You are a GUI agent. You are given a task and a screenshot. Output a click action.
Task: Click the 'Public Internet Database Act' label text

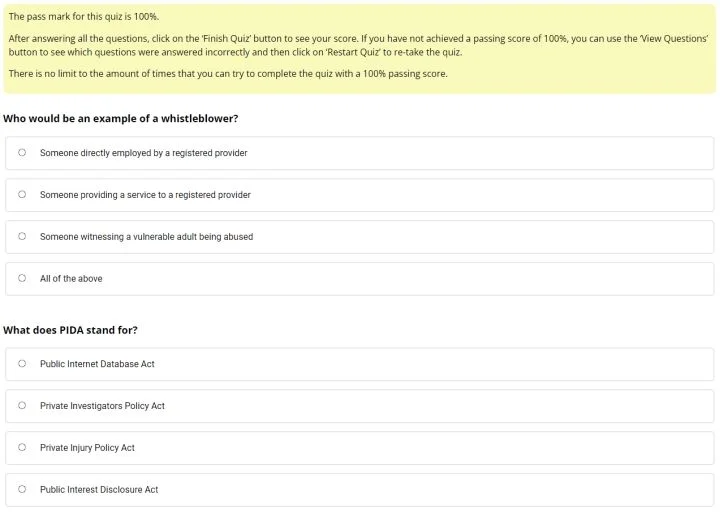97,364
